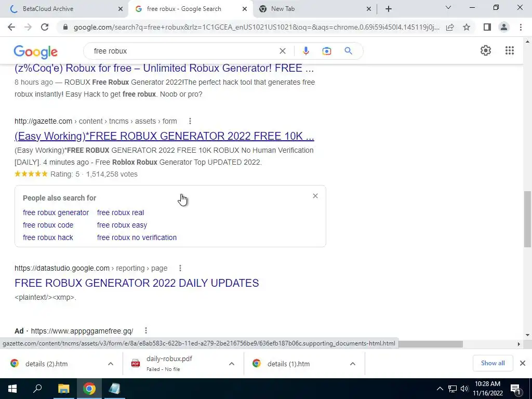Image resolution: width=532 pixels, height=399 pixels.
Task: Search for free robux hack
Action: coord(48,237)
